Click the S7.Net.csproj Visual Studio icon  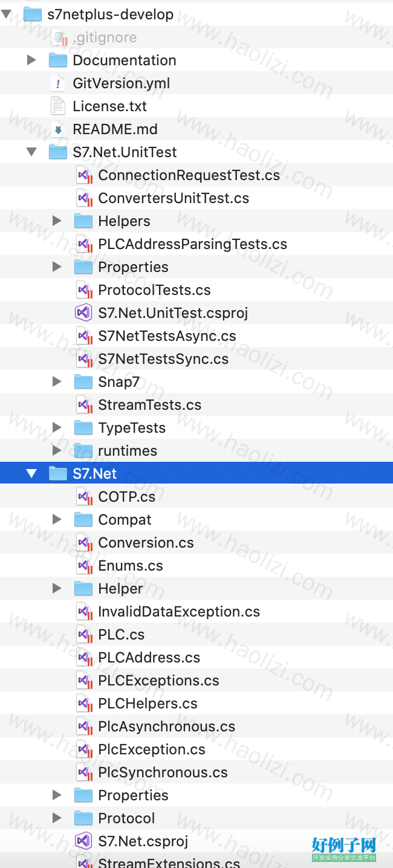pos(83,841)
